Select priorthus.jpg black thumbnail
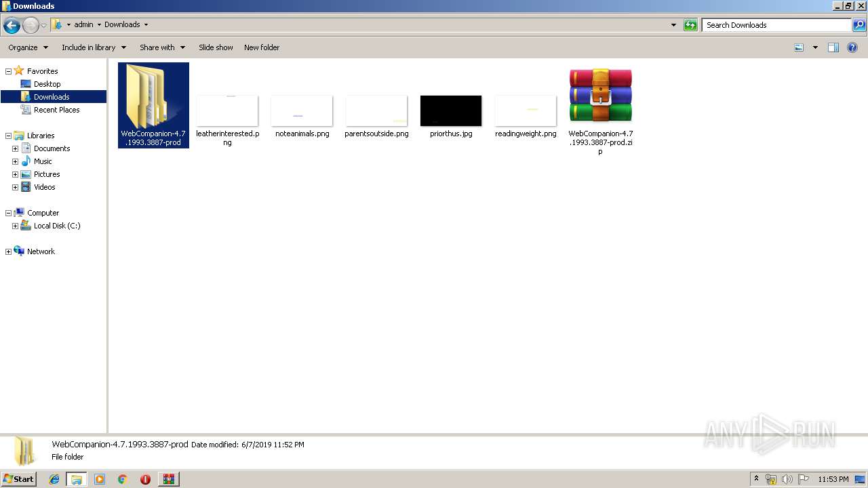Image resolution: width=868 pixels, height=488 pixels. [x=451, y=110]
